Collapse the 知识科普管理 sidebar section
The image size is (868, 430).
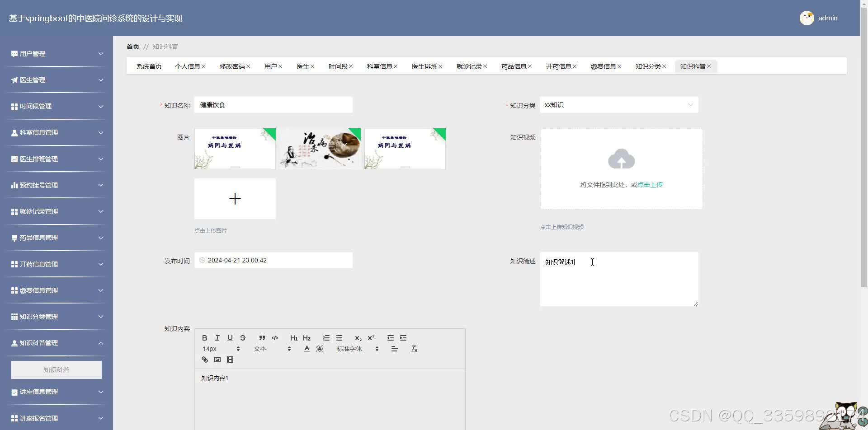point(56,343)
